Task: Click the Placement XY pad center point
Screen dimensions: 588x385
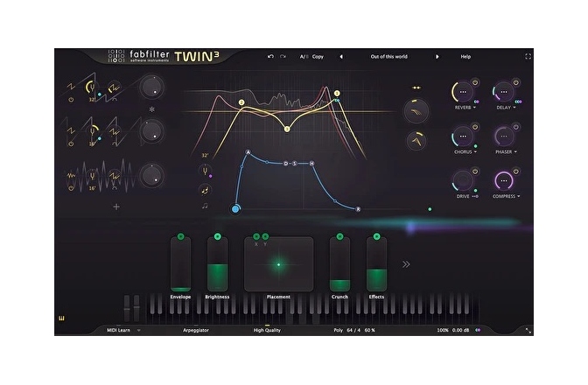Action: tap(278, 265)
